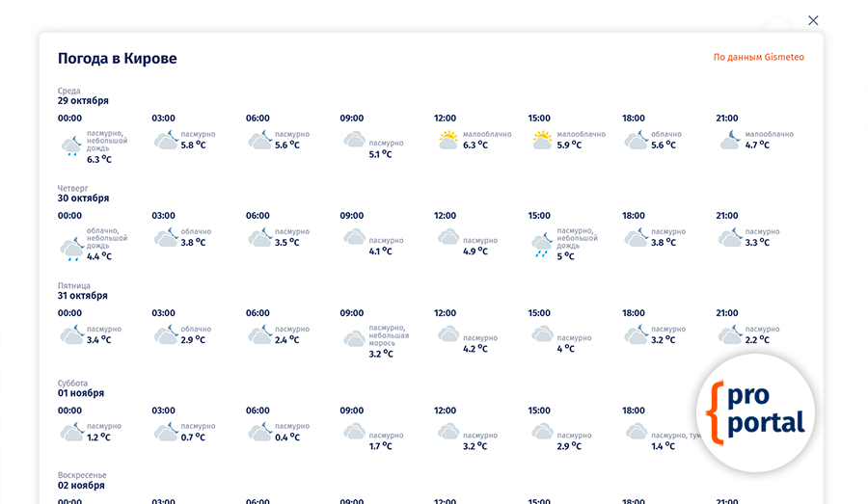Open the Gismeteo data source link
The image size is (868, 504).
click(758, 57)
